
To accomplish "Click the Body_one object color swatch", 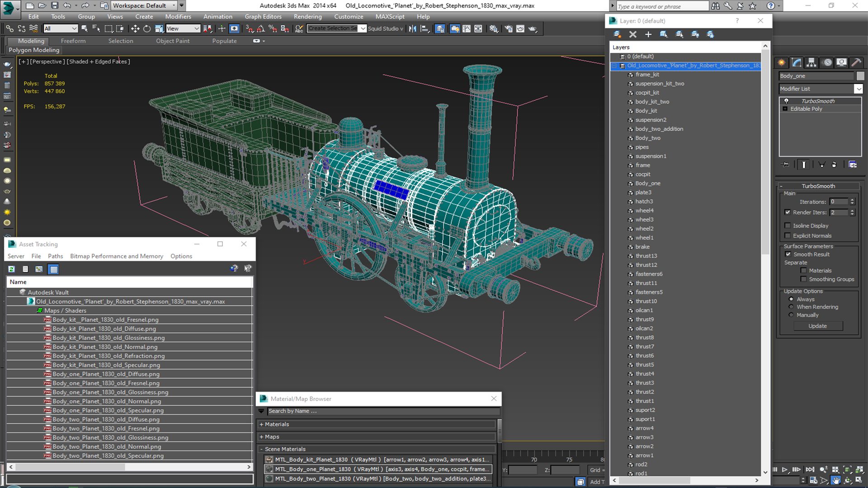I will [860, 76].
